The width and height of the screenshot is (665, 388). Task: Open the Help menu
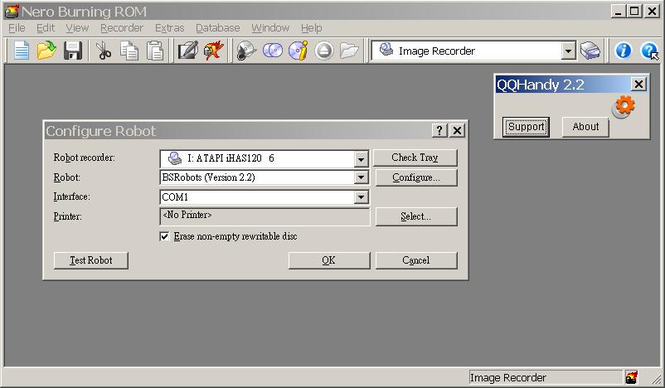[312, 28]
